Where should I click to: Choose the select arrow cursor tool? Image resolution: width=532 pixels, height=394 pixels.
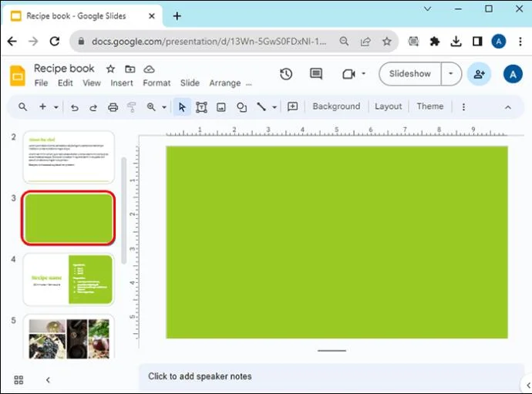click(x=182, y=107)
